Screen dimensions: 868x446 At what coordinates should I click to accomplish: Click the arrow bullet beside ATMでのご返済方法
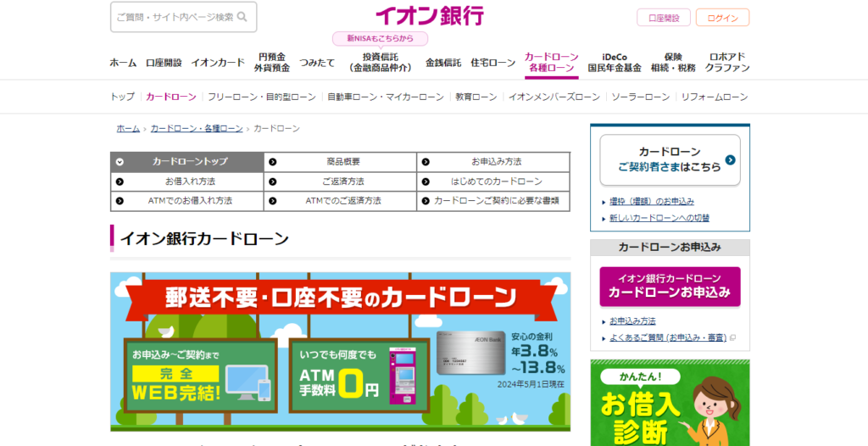click(272, 201)
